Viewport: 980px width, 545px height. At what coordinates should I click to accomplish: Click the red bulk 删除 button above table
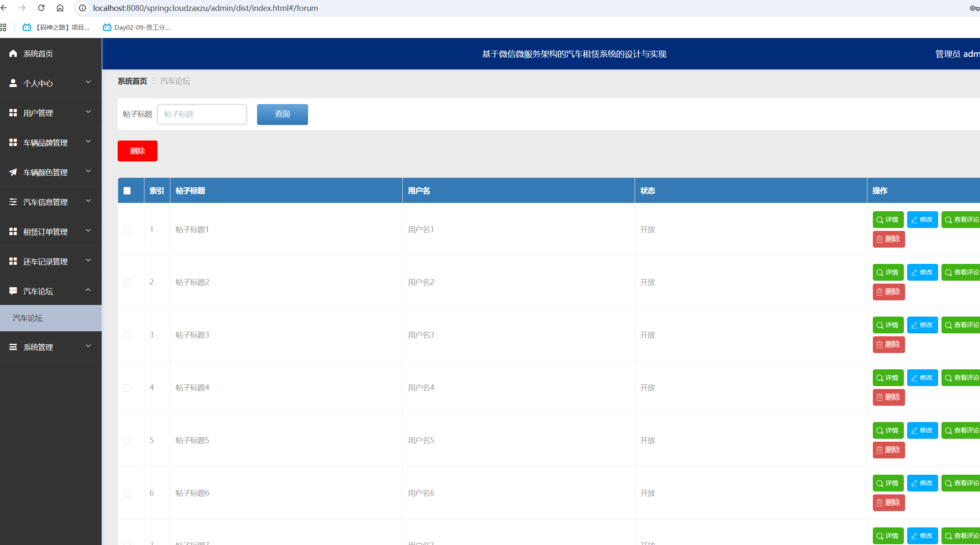click(137, 151)
